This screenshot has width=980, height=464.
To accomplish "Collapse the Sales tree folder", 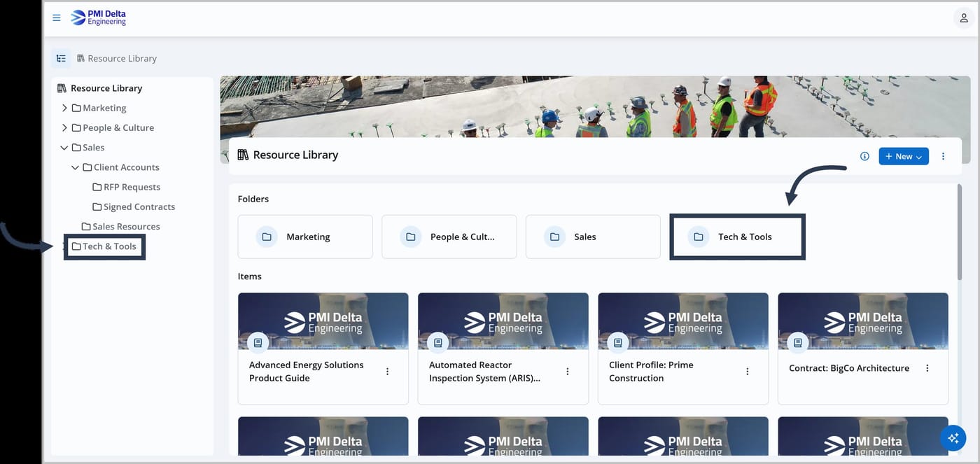I will (64, 148).
